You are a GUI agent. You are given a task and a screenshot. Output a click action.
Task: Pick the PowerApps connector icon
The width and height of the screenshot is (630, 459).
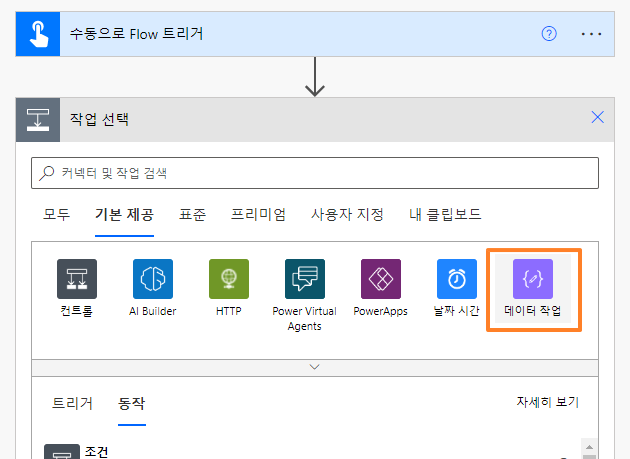tap(380, 279)
